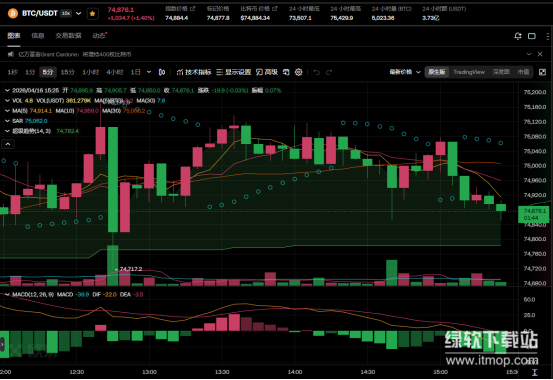Switch to TradingView chart mode
This screenshot has height=380, width=553.
[469, 72]
